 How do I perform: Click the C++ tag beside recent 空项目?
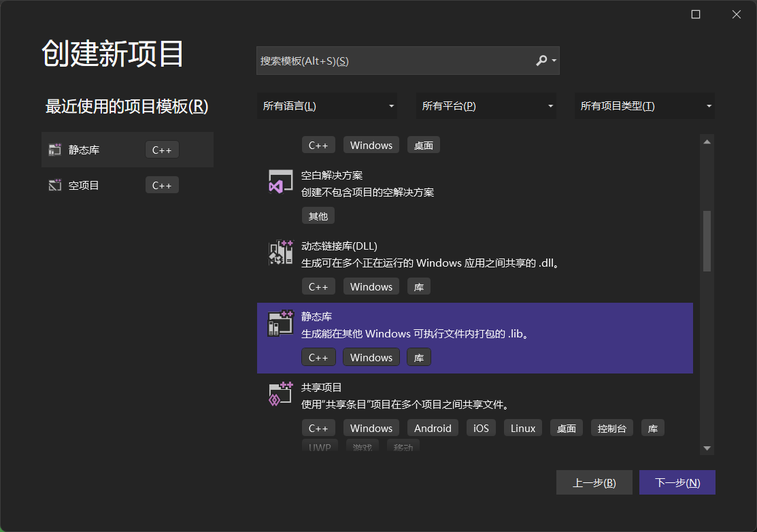[x=162, y=185]
